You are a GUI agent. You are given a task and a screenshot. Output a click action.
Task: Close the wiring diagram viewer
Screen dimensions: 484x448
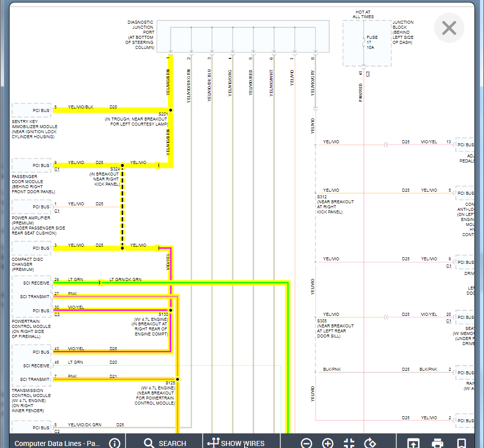coord(449,28)
